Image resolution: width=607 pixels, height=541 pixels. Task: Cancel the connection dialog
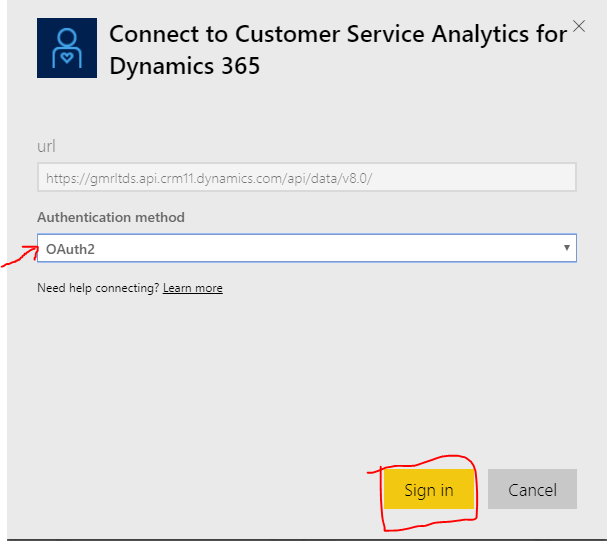pos(532,490)
